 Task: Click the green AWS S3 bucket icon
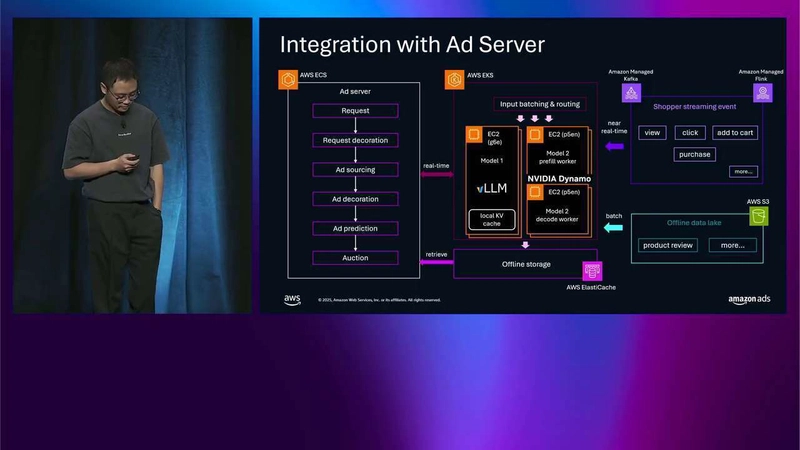click(758, 216)
